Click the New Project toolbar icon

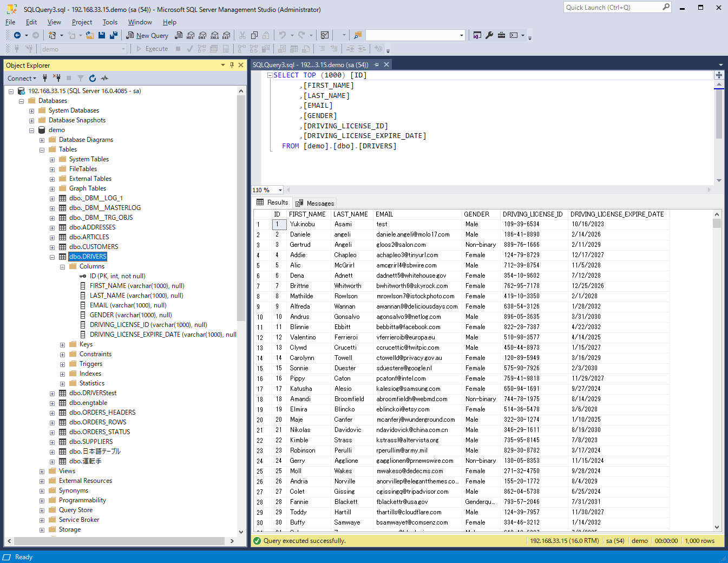click(53, 35)
